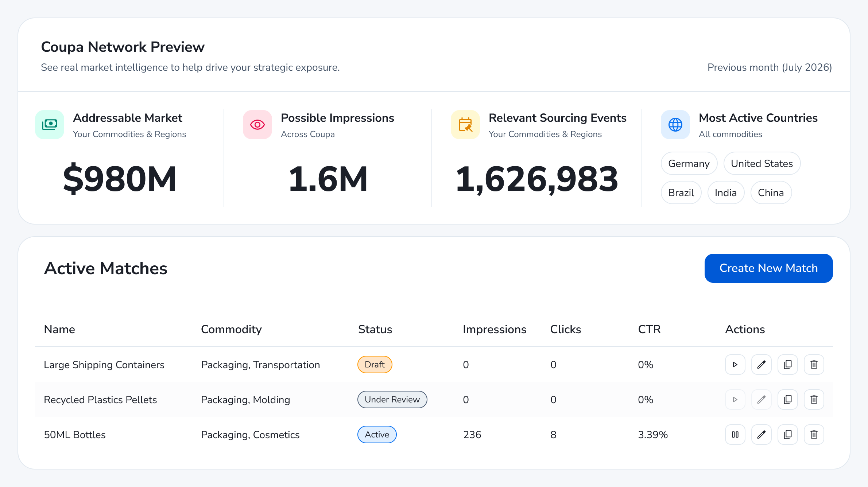Duplicate the Large Shipping Containers match
This screenshot has height=487, width=868.
click(787, 365)
